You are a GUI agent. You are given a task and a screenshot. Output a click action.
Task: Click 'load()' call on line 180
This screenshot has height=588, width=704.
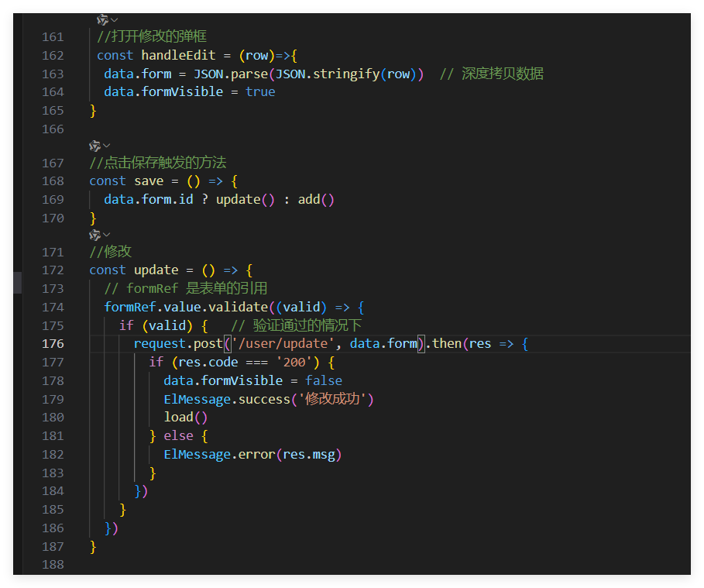coord(185,418)
